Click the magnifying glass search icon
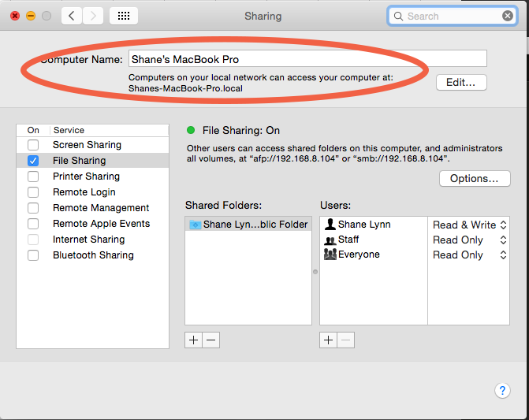The height and width of the screenshot is (420, 529). coord(398,17)
